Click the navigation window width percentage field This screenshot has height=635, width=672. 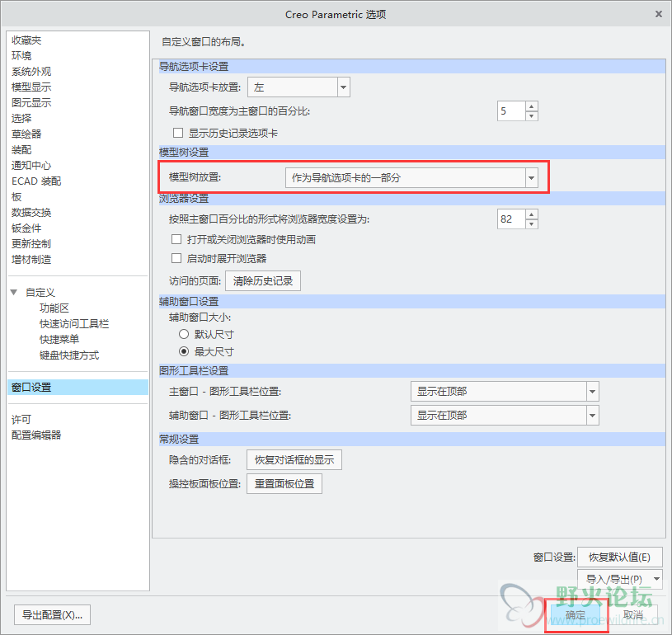511,111
